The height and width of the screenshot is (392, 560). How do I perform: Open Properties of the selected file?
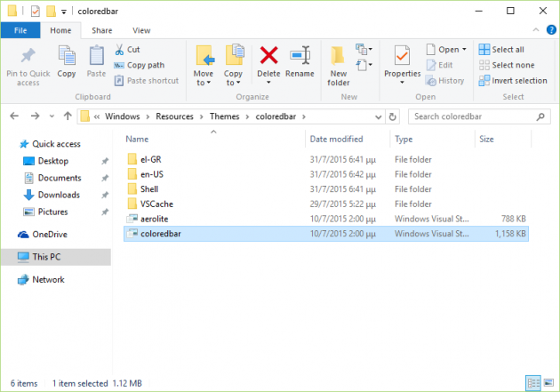click(402, 64)
